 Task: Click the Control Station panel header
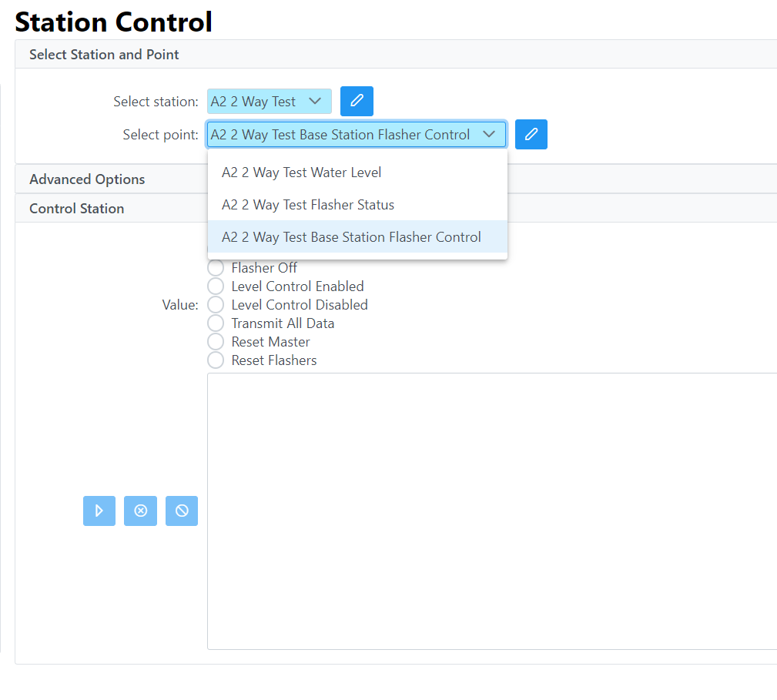(x=76, y=209)
